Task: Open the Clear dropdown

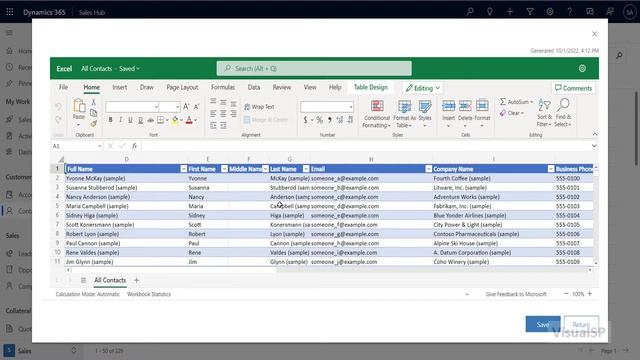Action: click(x=512, y=113)
